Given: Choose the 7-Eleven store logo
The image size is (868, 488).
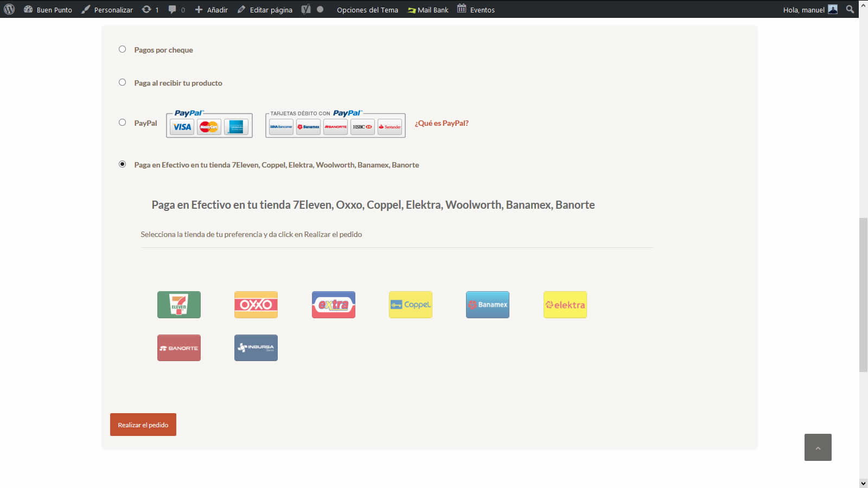Looking at the screenshot, I should coord(179,305).
